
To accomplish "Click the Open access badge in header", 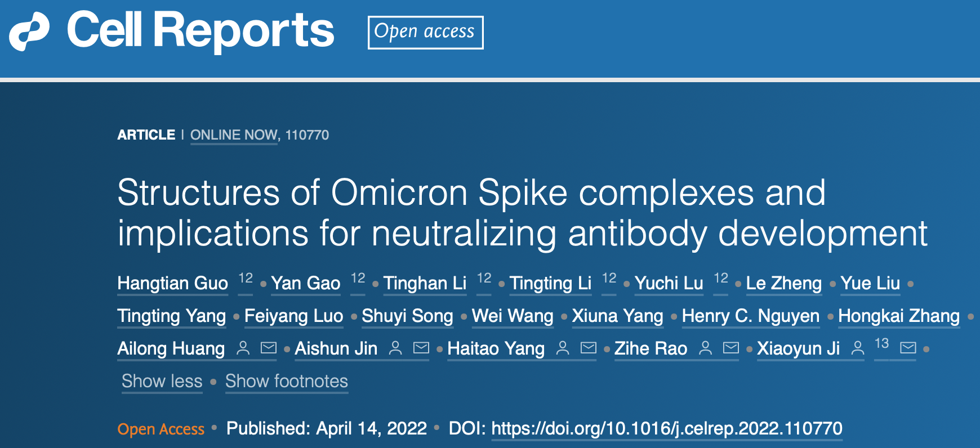I will point(425,32).
